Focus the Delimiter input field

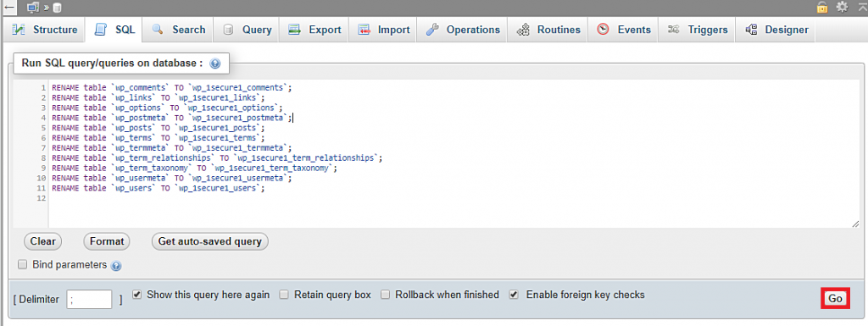(89, 300)
